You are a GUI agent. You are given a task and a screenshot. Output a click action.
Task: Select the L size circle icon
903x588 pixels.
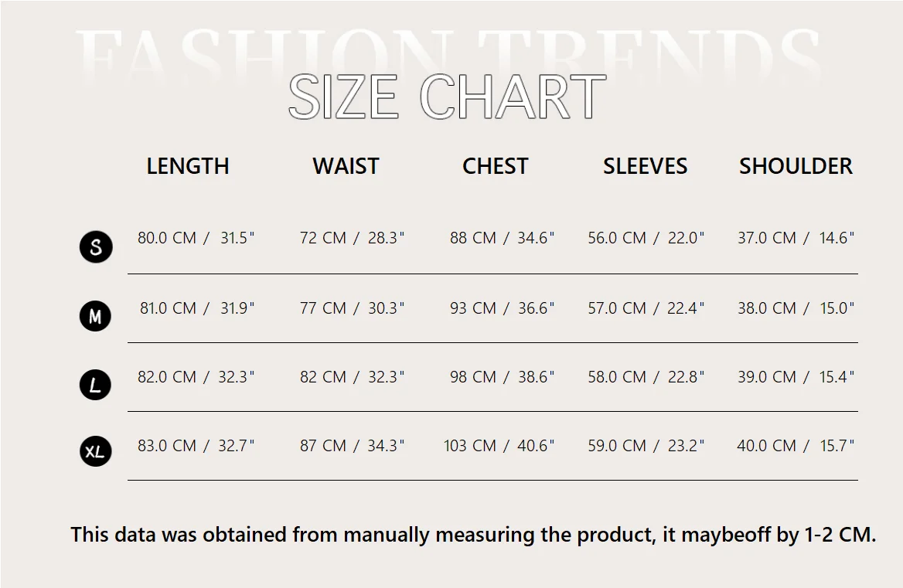point(95,385)
